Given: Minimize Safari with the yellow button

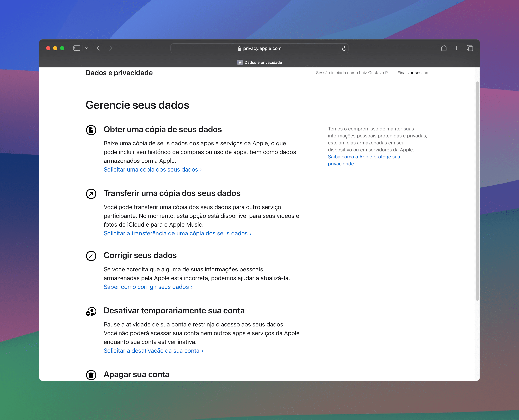Looking at the screenshot, I should [55, 48].
